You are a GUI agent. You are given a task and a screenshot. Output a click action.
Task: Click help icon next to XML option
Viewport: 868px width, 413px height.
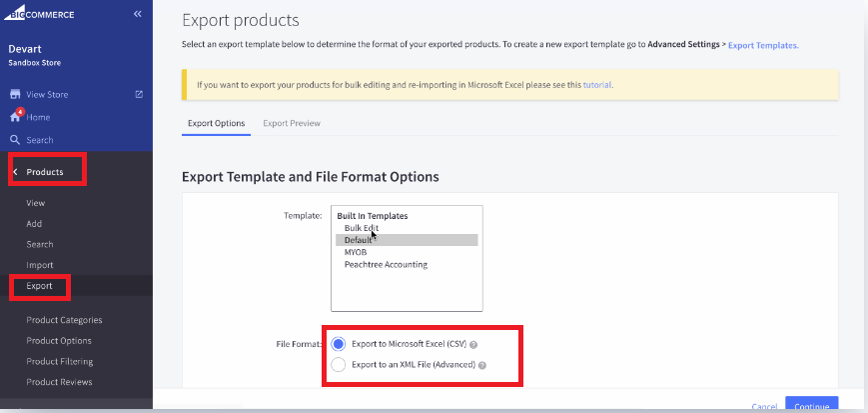482,365
